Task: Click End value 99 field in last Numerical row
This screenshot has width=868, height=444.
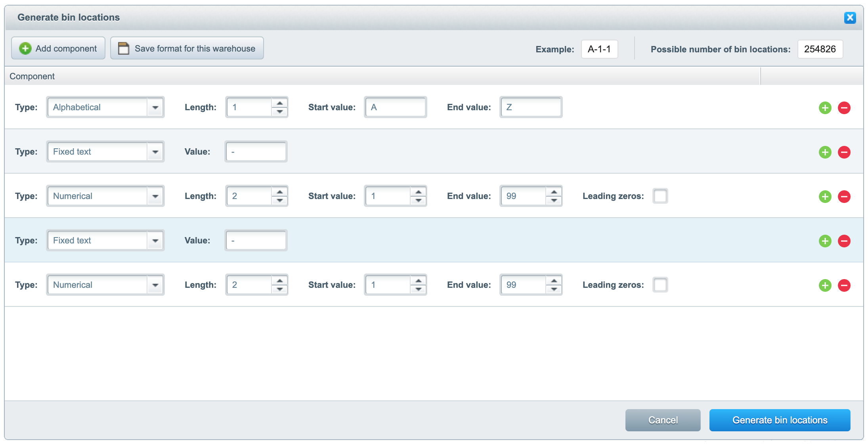Action: [523, 285]
